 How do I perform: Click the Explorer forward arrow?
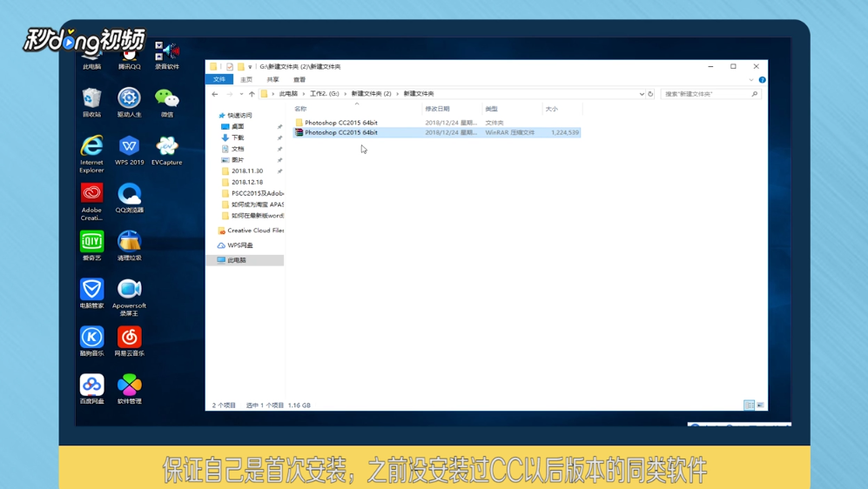click(230, 94)
